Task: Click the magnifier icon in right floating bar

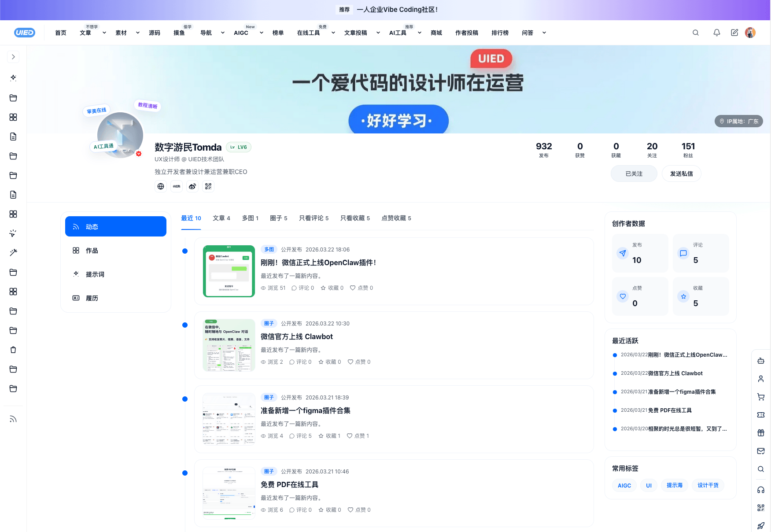Action: (x=761, y=469)
